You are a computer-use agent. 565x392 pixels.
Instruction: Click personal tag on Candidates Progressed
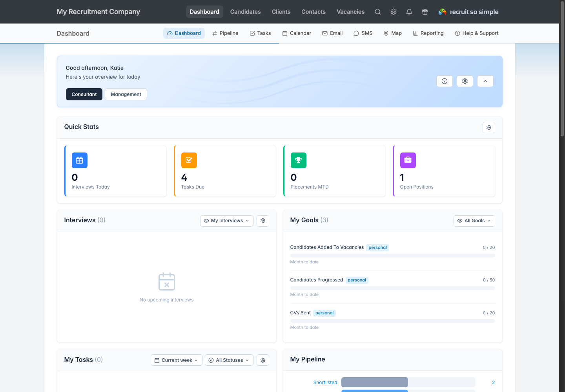(357, 280)
